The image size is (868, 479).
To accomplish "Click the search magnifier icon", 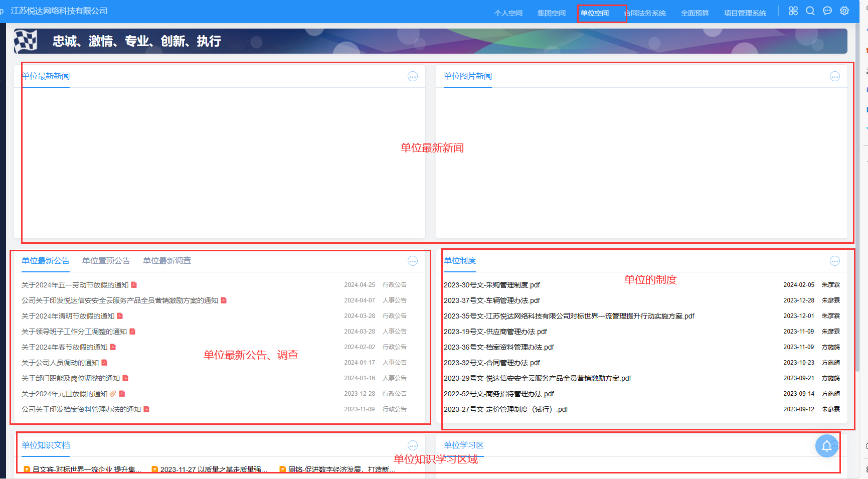I will [x=810, y=11].
